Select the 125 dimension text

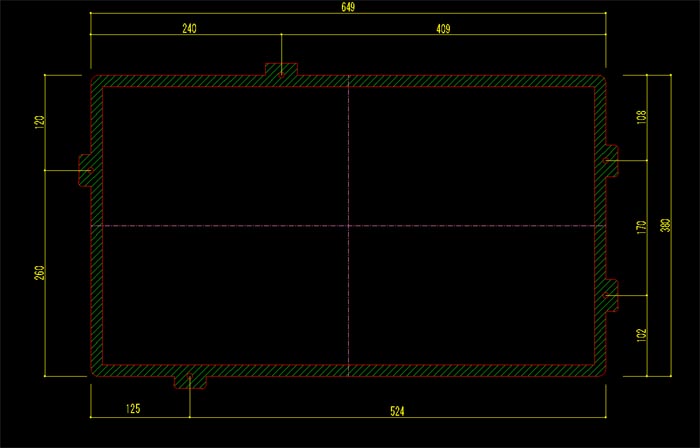[x=133, y=408]
